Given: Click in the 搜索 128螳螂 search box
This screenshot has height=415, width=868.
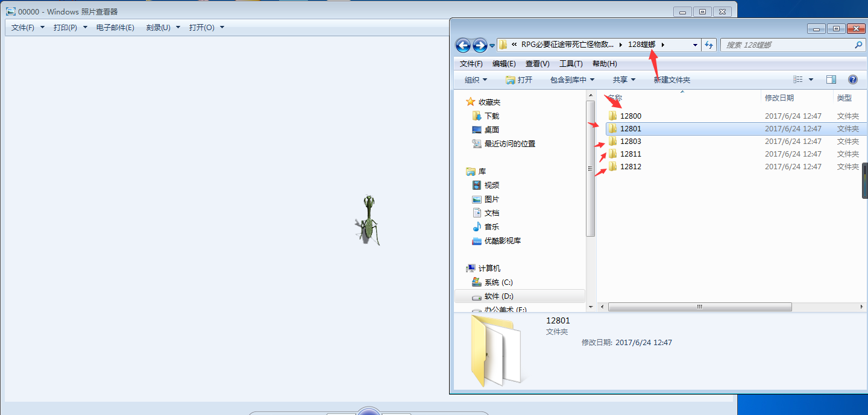Looking at the screenshot, I should click(x=787, y=45).
